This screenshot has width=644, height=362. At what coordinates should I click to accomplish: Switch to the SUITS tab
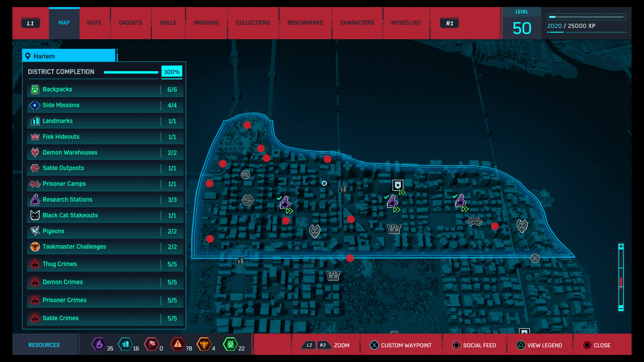94,22
